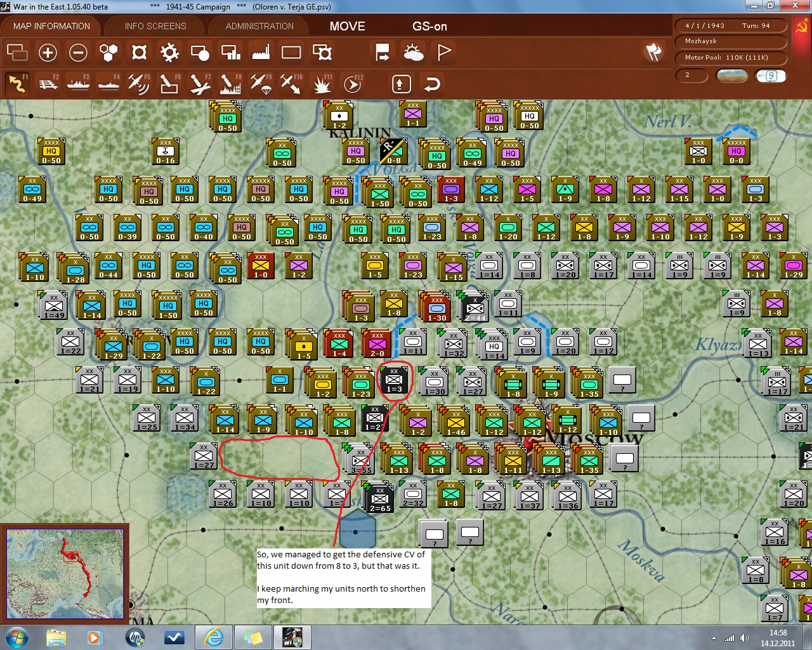Click the snowy weather indicator showing 9

tap(771, 76)
